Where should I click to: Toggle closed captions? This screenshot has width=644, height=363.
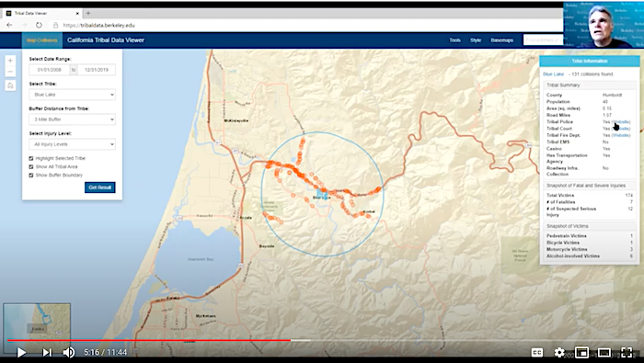click(536, 352)
